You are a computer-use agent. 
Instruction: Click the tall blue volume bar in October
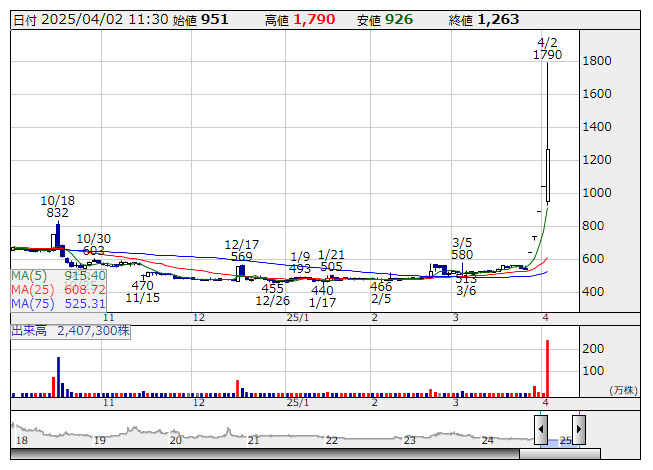[x=59, y=375]
